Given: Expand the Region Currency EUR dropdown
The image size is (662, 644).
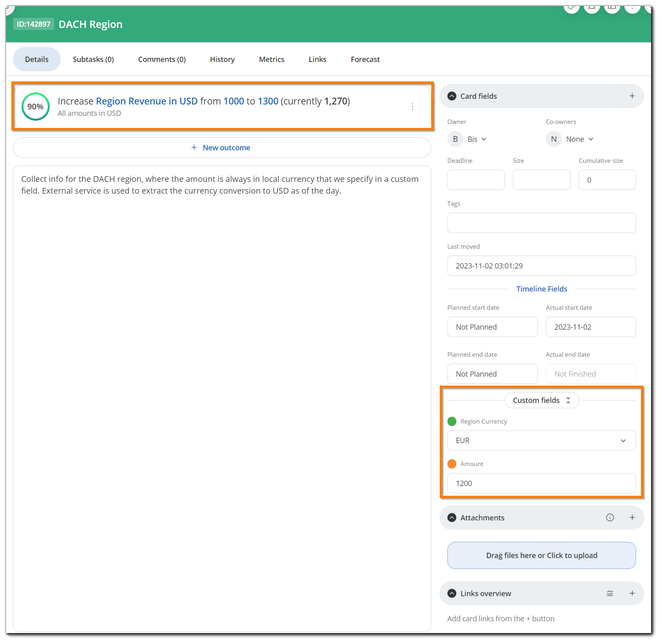Looking at the screenshot, I should coord(541,441).
